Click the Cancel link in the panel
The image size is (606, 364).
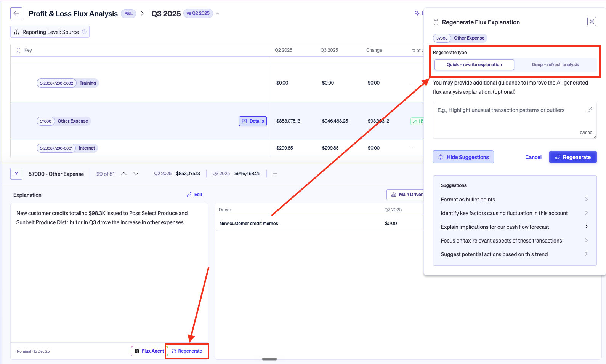click(533, 157)
